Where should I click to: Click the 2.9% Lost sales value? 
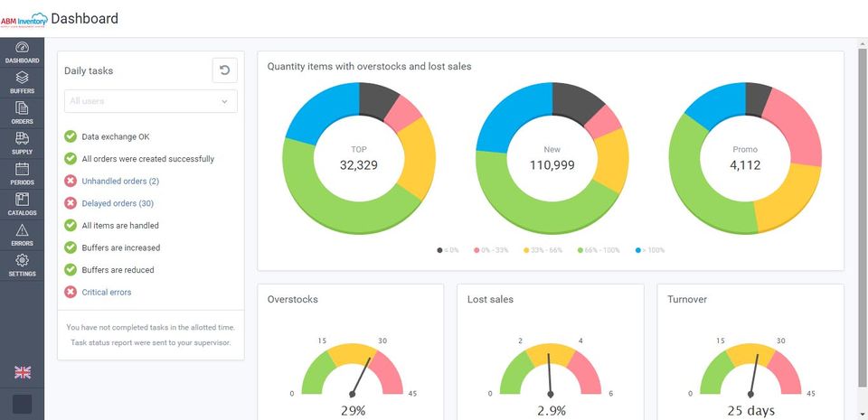point(552,411)
